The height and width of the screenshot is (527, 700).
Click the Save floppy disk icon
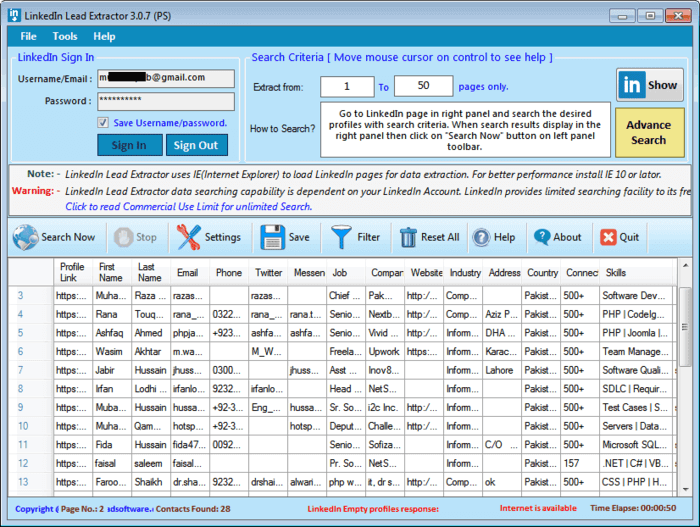tap(272, 237)
